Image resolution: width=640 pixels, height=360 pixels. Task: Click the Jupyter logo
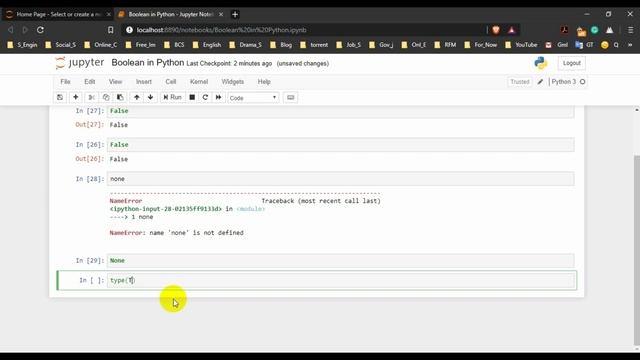click(x=80, y=63)
